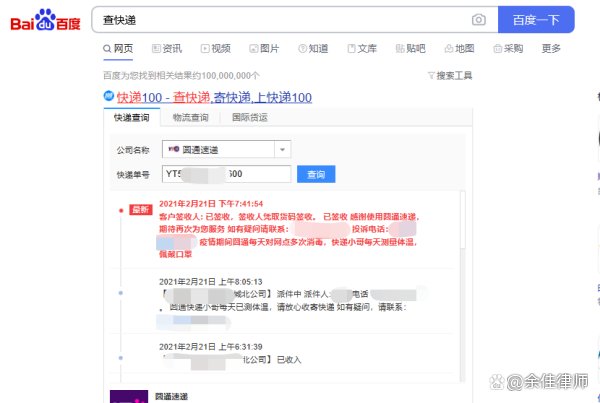Click timestamp 2021年2月21日 下午7:41:54

[211, 204]
